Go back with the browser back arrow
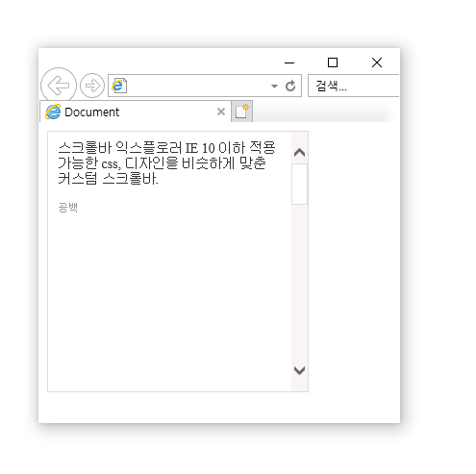This screenshot has width=476, height=474. tap(59, 86)
